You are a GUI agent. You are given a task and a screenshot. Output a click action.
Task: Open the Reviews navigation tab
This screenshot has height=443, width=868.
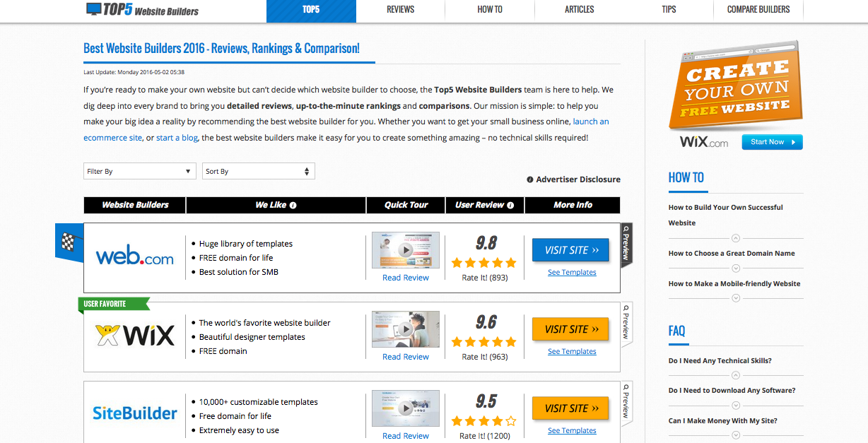401,10
